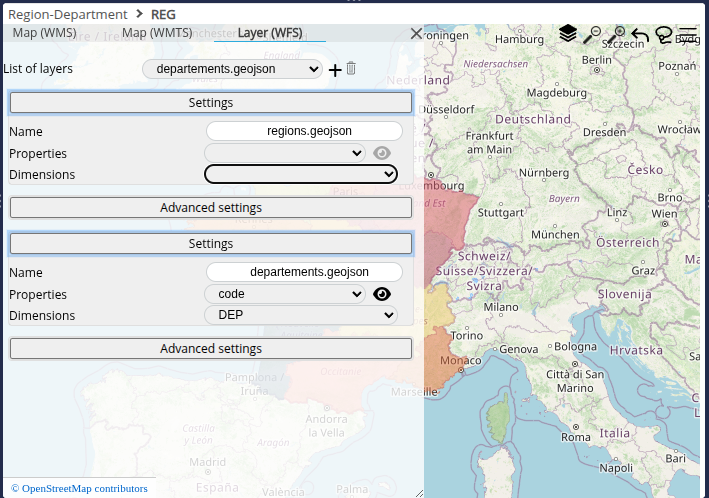Click the undo back arrow icon
The width and height of the screenshot is (709, 498).
coord(640,36)
